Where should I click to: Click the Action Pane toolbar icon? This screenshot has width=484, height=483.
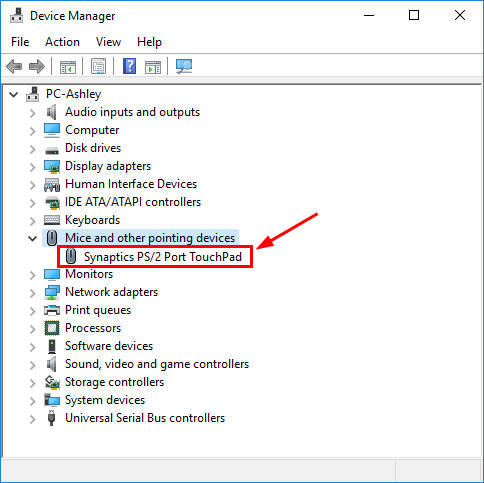153,67
